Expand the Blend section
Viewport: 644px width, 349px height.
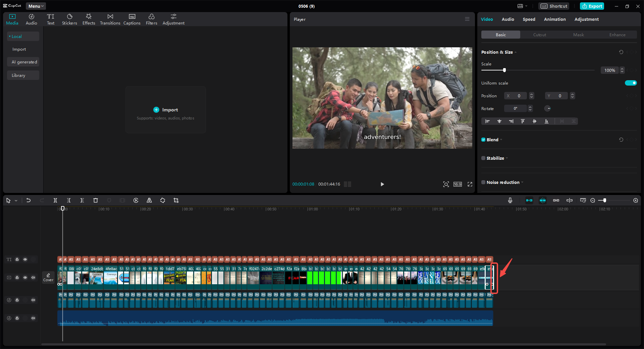[x=501, y=140]
